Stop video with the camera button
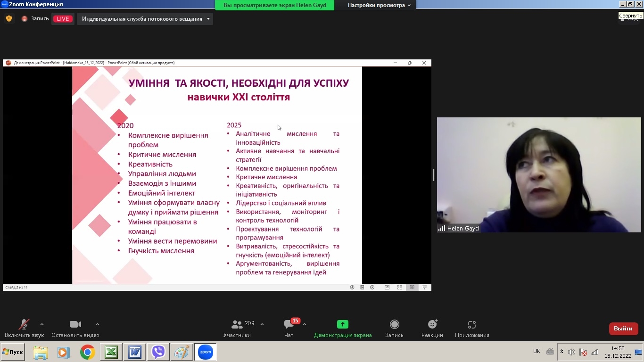This screenshot has width=644, height=362. 75,329
